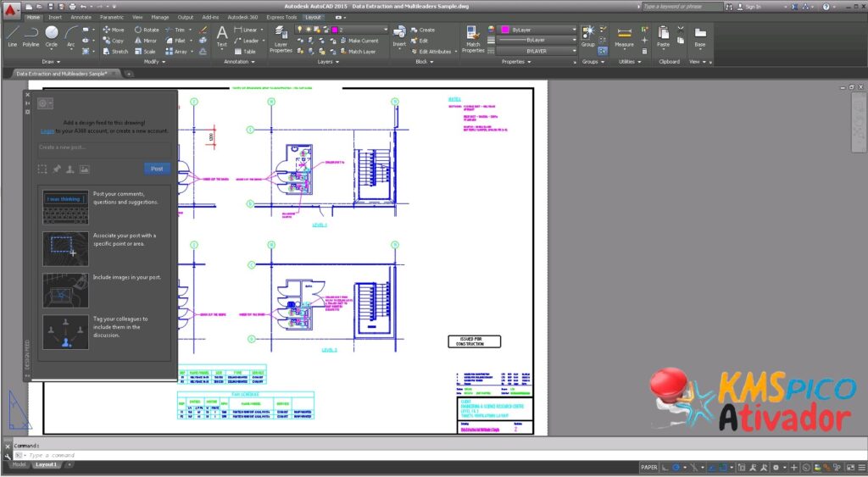Open the Parametric ribbon tab
This screenshot has height=477, width=868.
point(111,17)
